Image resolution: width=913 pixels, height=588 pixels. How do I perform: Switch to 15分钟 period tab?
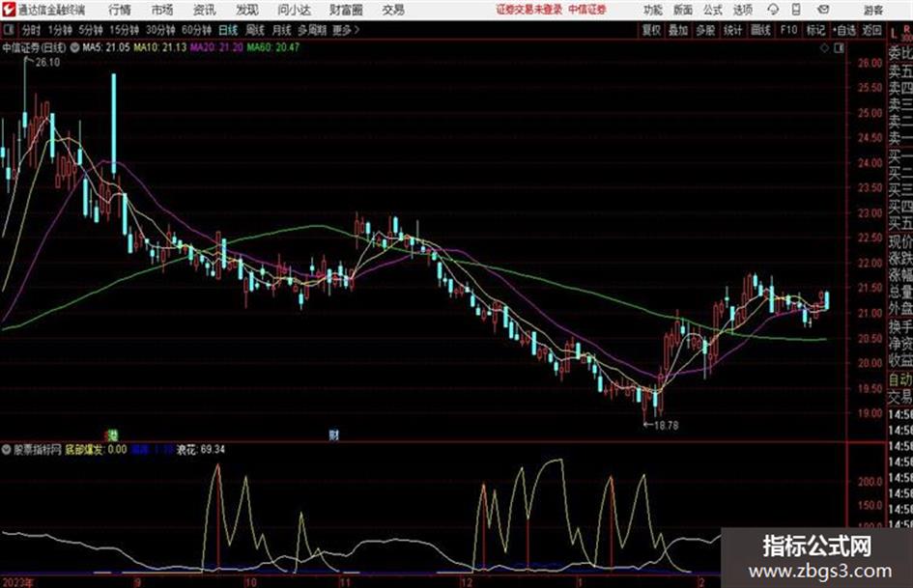[125, 30]
